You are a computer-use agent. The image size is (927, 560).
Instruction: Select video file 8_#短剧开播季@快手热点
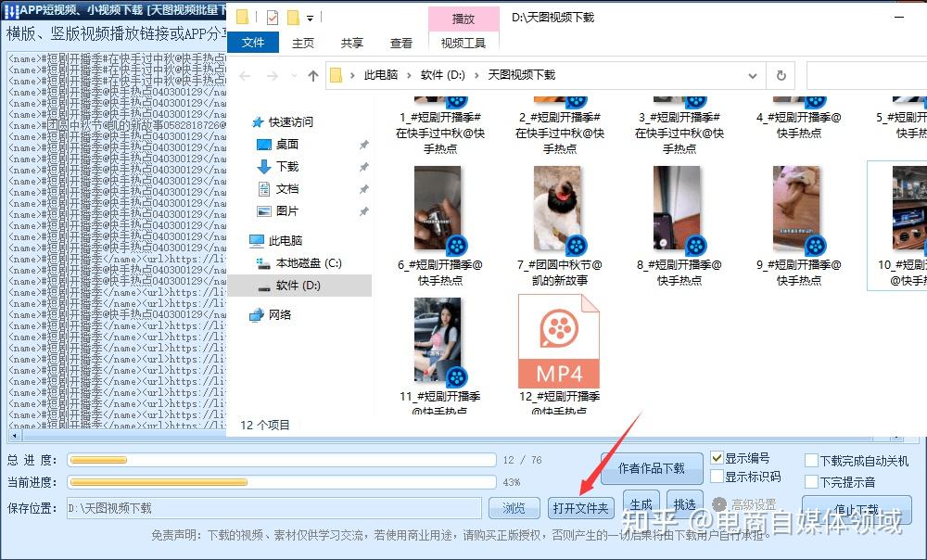pos(679,226)
